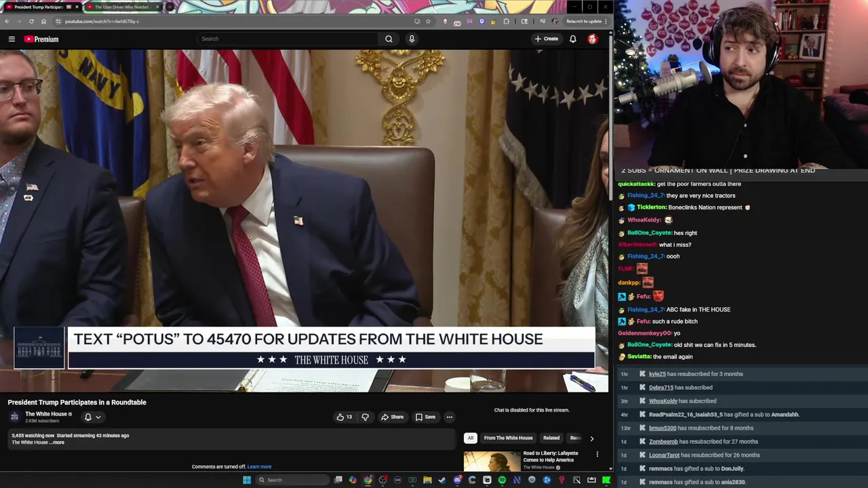Follow the Learn more comments link
The height and width of the screenshot is (488, 868).
(x=259, y=467)
